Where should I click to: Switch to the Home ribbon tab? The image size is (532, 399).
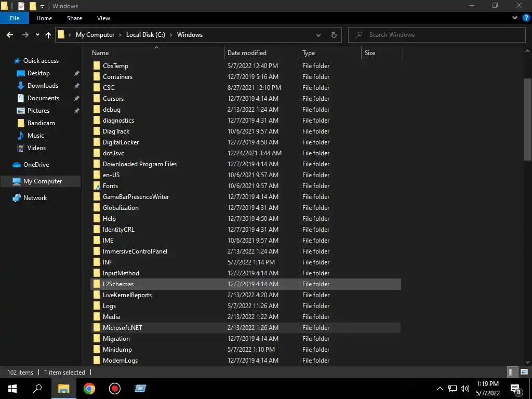click(44, 18)
